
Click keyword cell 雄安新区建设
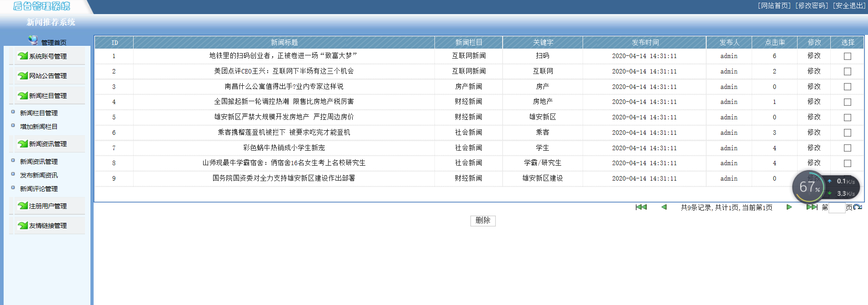coord(543,178)
